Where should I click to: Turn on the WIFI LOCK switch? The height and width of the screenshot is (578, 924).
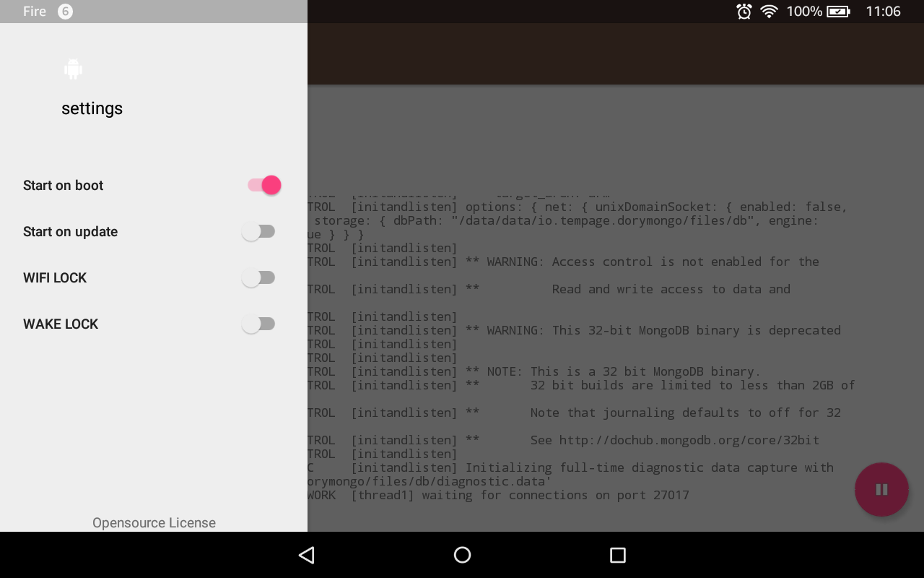258,277
